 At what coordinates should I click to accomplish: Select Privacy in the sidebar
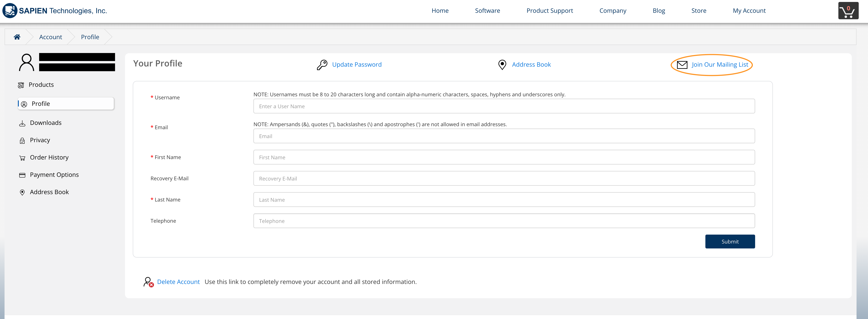(40, 140)
